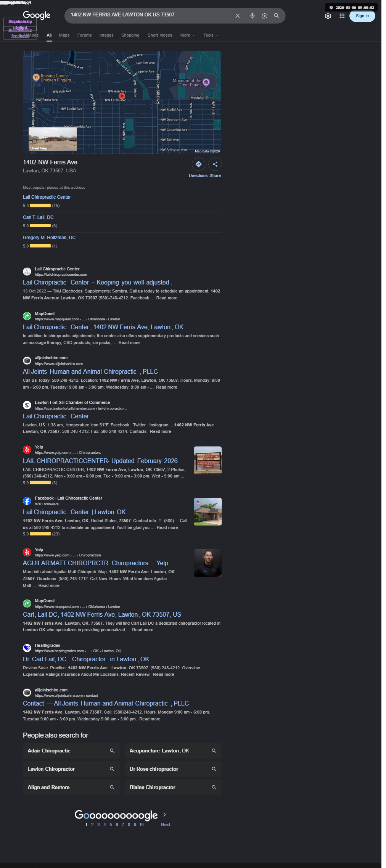Clear the search box with the X icon
The width and height of the screenshot is (386, 868).
tap(238, 16)
